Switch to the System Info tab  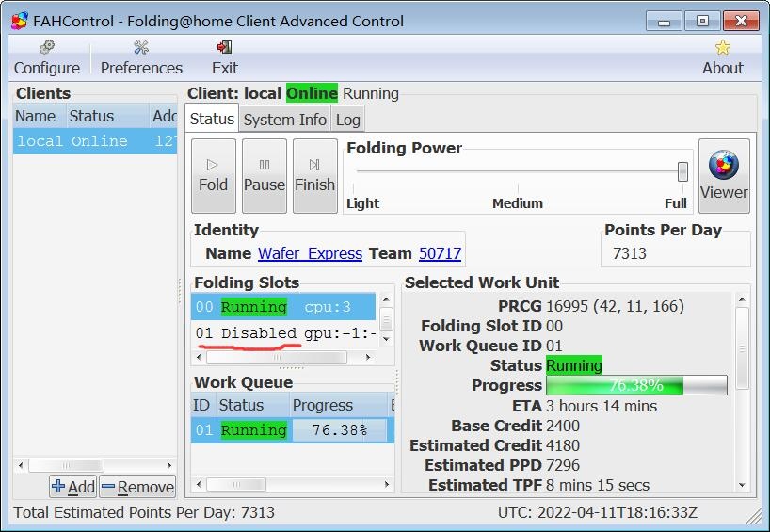pos(285,120)
